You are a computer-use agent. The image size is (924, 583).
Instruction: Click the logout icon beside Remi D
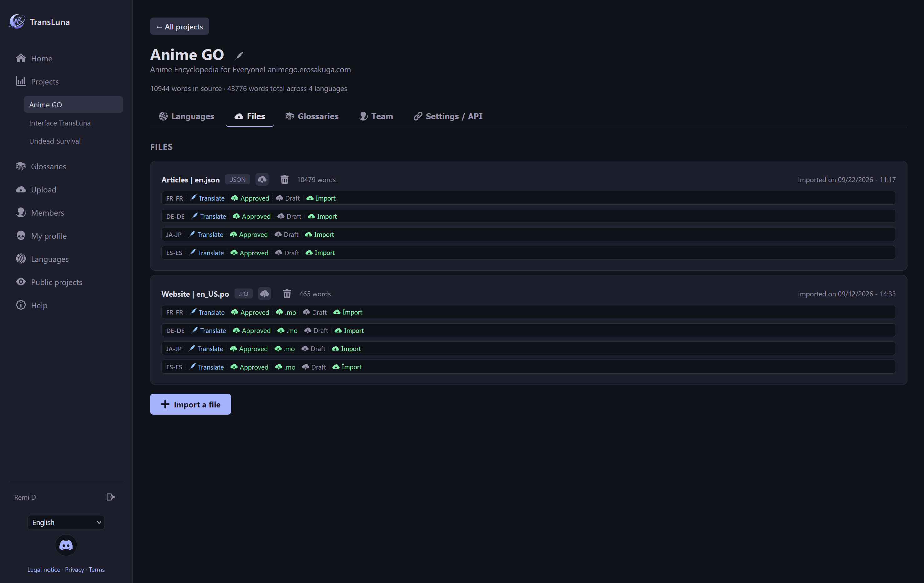111,497
